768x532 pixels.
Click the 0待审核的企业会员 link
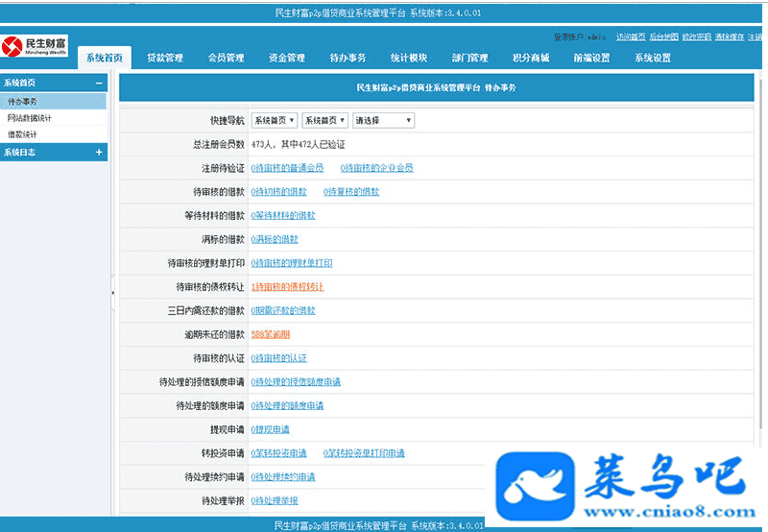tap(376, 168)
